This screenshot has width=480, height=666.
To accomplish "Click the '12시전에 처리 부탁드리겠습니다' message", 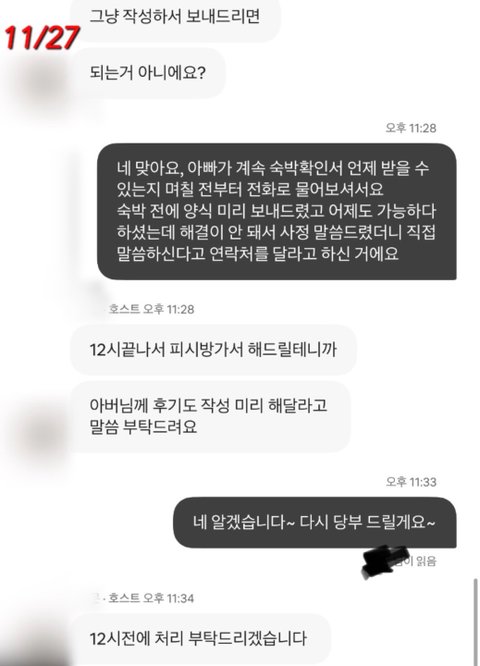I will tap(200, 638).
